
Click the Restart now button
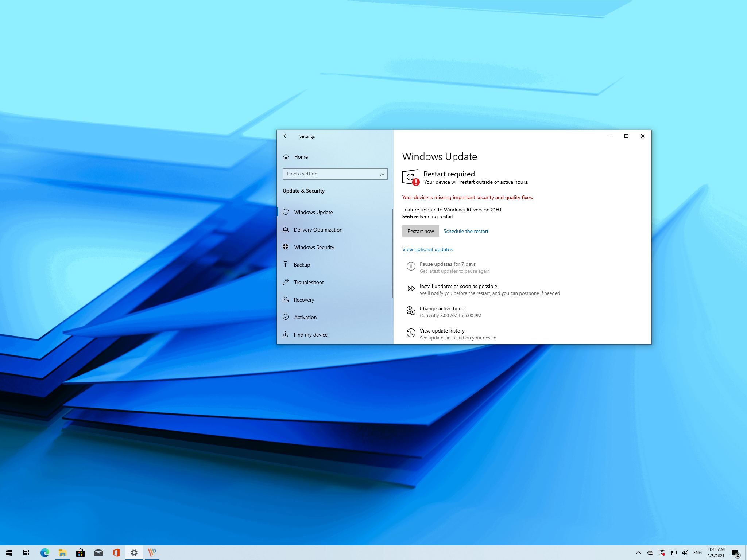pos(420,231)
